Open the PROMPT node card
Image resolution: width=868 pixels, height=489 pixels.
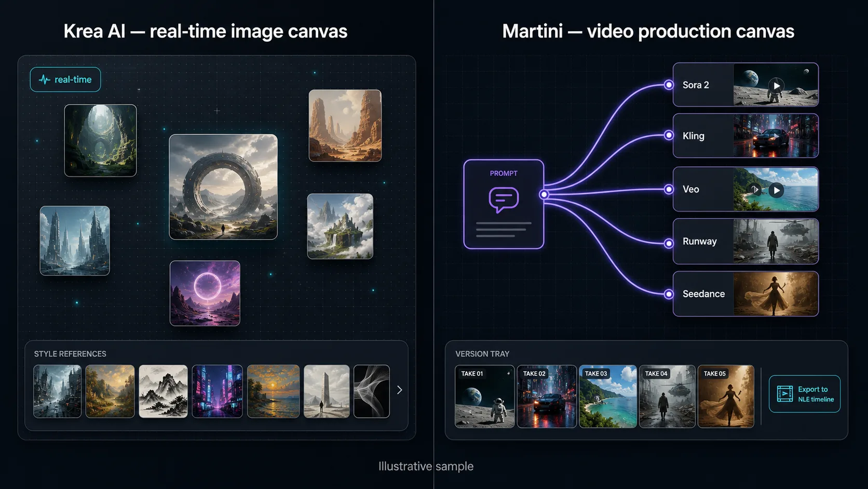[x=504, y=204]
